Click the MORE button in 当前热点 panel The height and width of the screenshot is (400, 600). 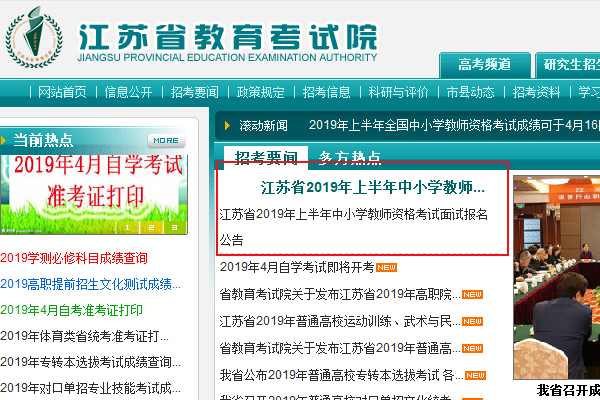coord(166,140)
